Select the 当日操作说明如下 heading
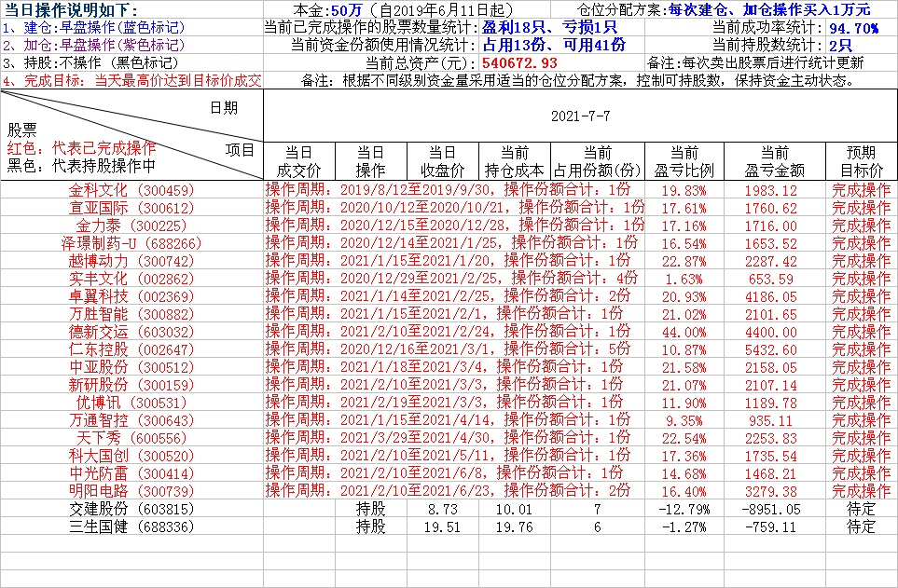Image resolution: width=898 pixels, height=588 pixels. 71,9
